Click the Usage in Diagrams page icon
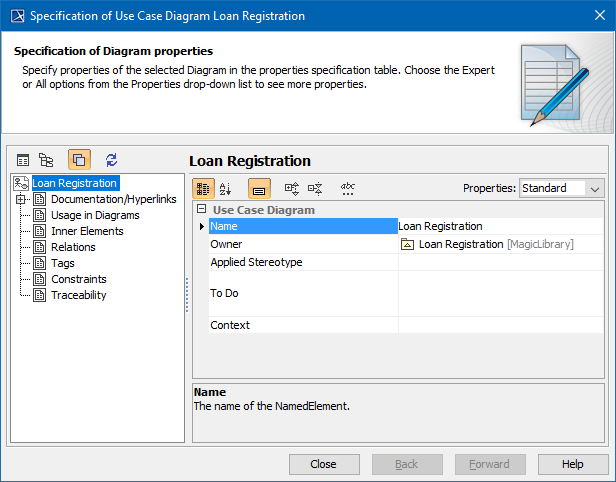This screenshot has height=482, width=616. tap(39, 215)
